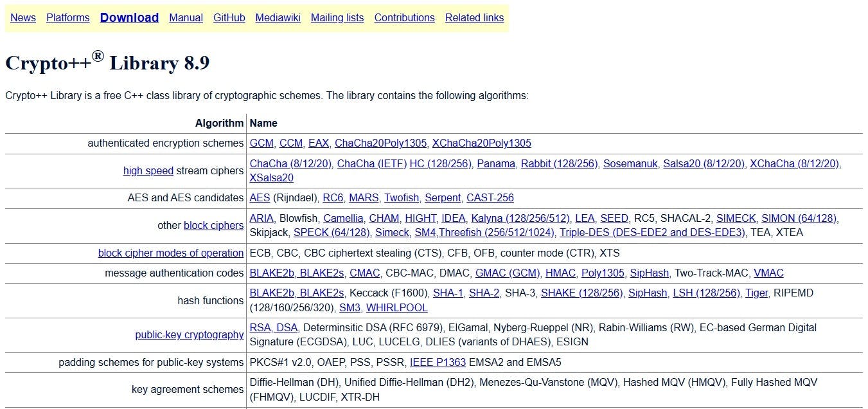This screenshot has width=868, height=409.
Task: Open the Download page
Action: pyautogui.click(x=128, y=17)
